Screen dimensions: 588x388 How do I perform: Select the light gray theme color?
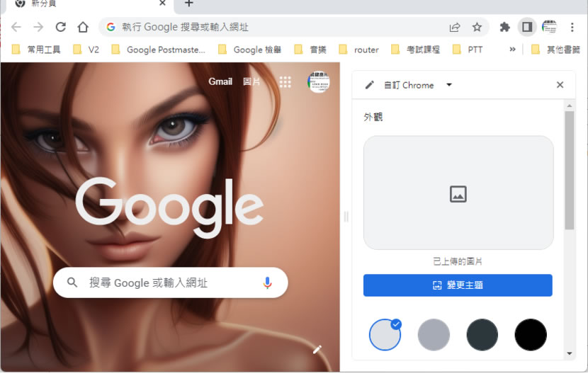pos(385,335)
